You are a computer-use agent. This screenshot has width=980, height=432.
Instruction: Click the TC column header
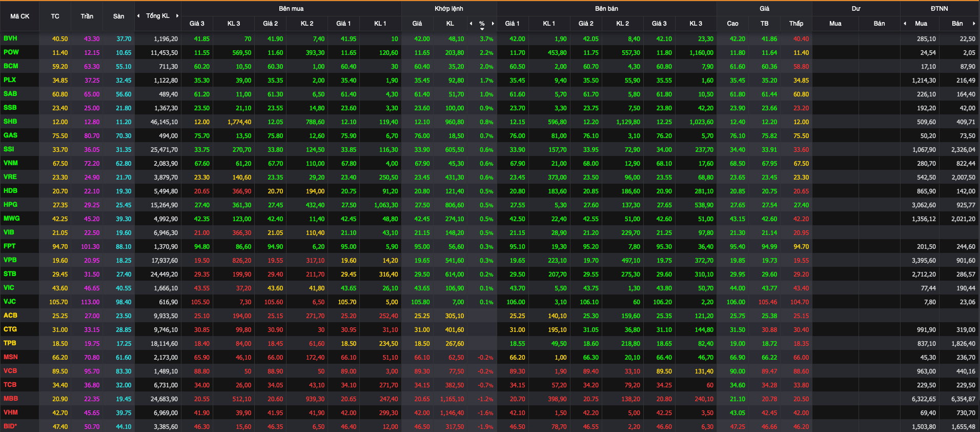55,16
